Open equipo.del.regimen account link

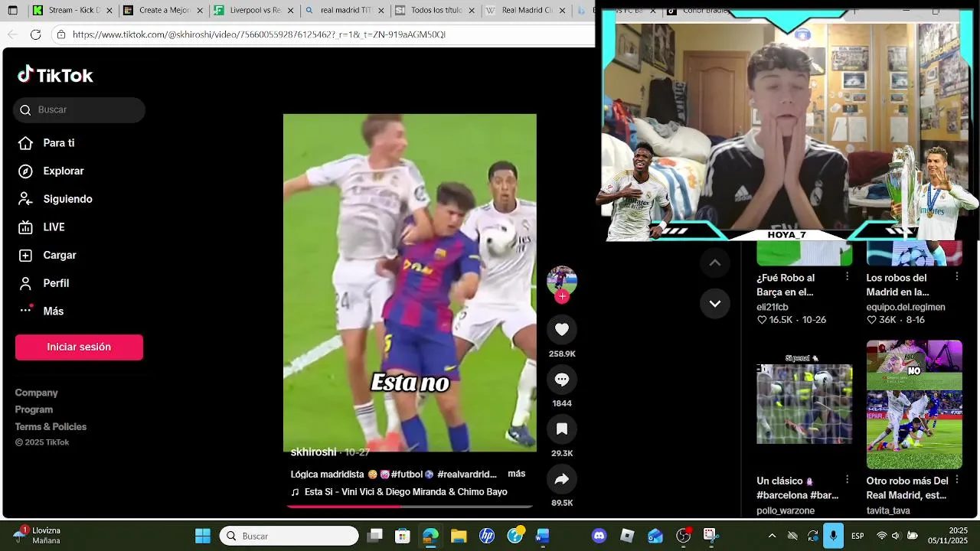click(x=906, y=307)
